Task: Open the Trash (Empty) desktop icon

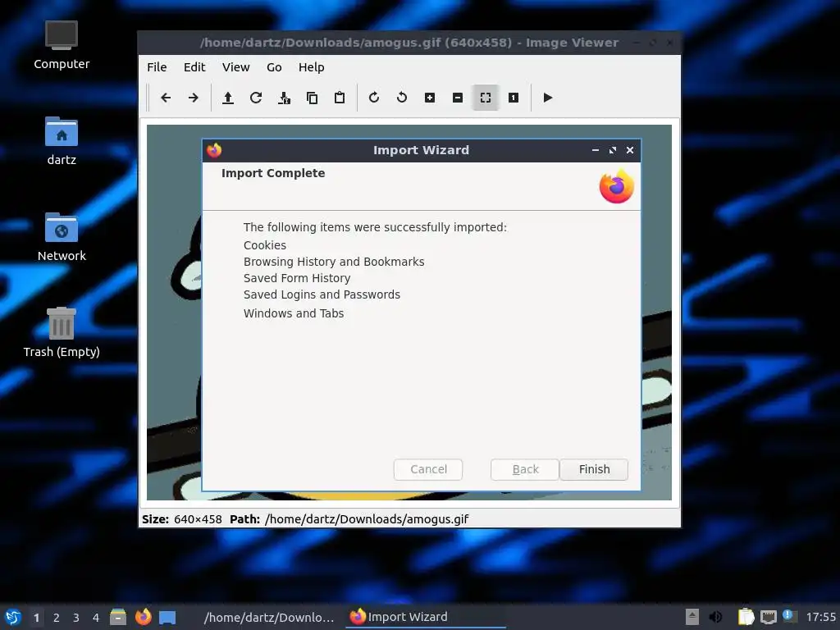Action: click(x=62, y=333)
